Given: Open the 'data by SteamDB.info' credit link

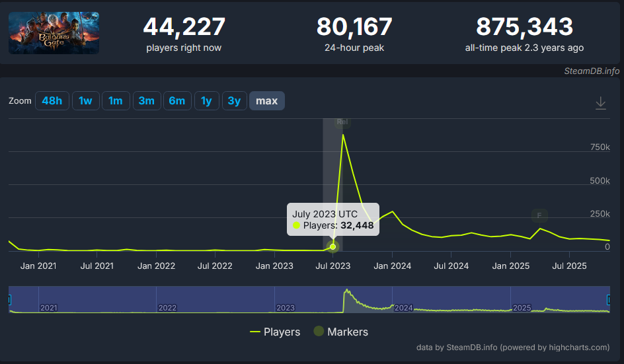Looking at the screenshot, I should [512, 347].
